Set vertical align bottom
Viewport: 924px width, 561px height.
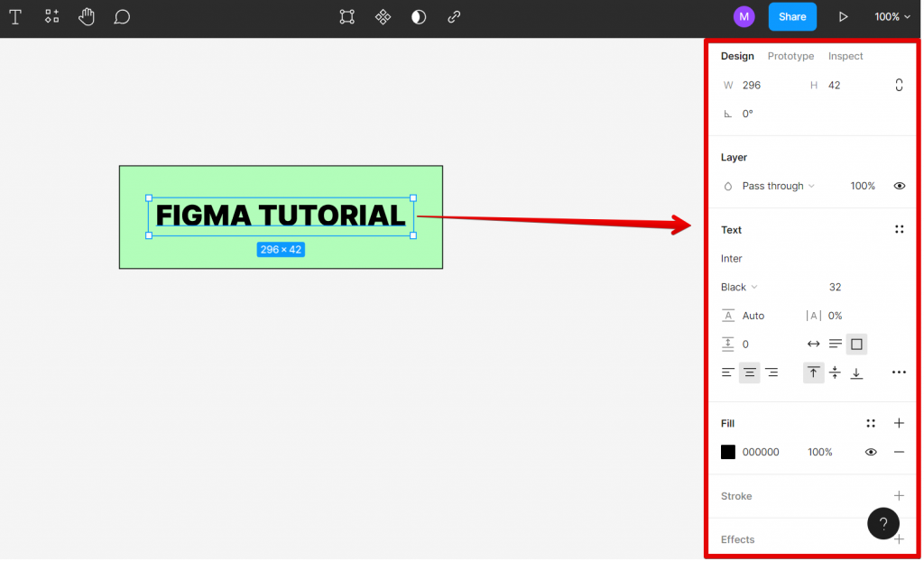pos(856,372)
